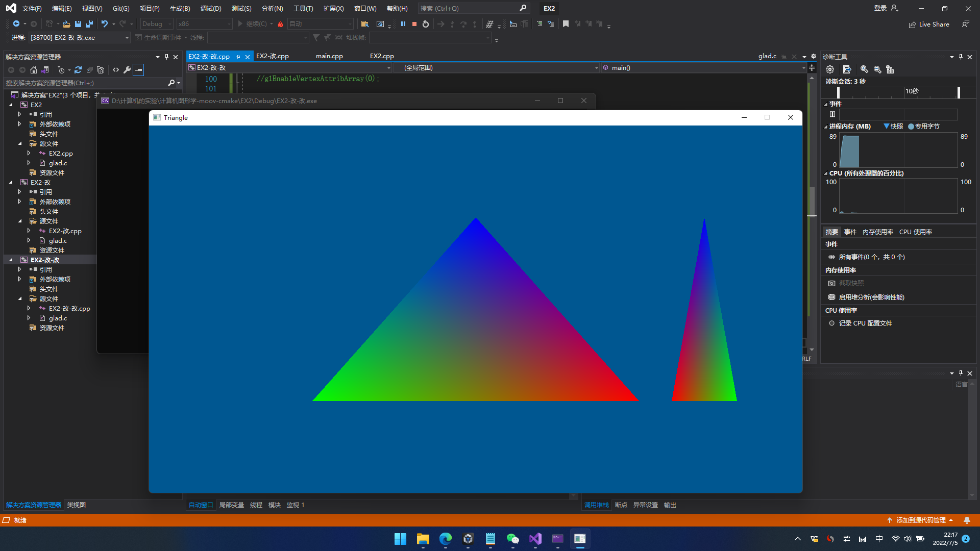Click the Diagnostic Tools settings gear
The width and height of the screenshot is (980, 551).
click(x=830, y=69)
